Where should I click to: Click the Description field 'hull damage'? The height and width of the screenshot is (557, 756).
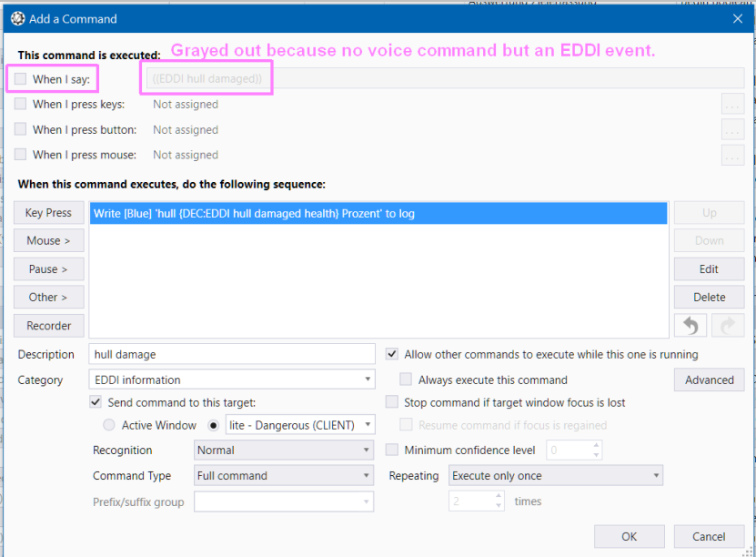coord(232,354)
